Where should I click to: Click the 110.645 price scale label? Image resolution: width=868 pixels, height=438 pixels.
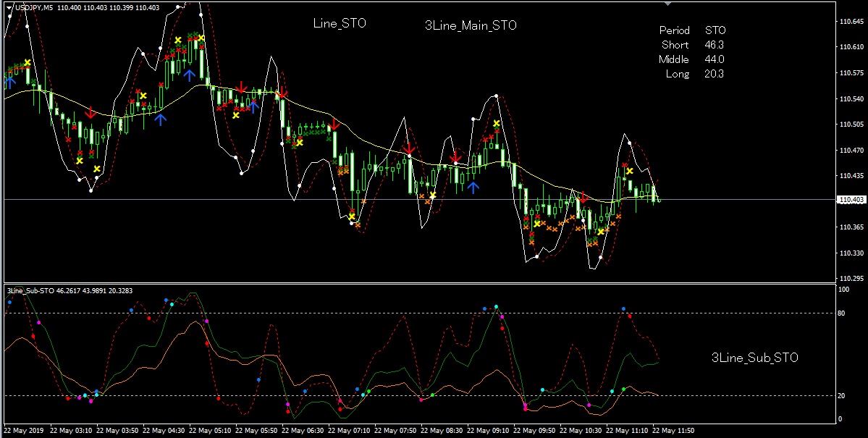852,22
